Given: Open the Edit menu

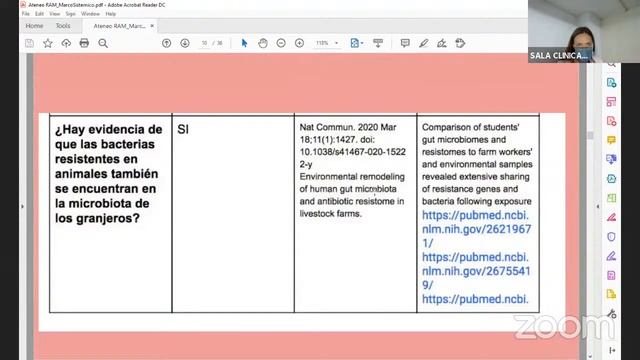Looking at the screenshot, I should (x=39, y=14).
